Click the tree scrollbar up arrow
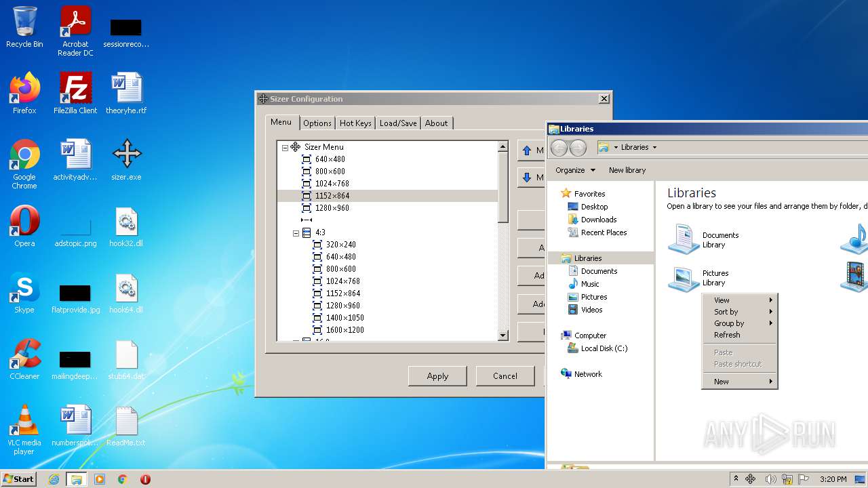 503,146
